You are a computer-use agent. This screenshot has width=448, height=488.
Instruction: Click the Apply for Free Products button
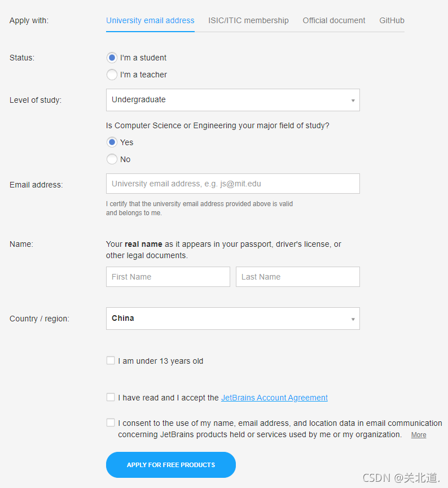coord(171,465)
